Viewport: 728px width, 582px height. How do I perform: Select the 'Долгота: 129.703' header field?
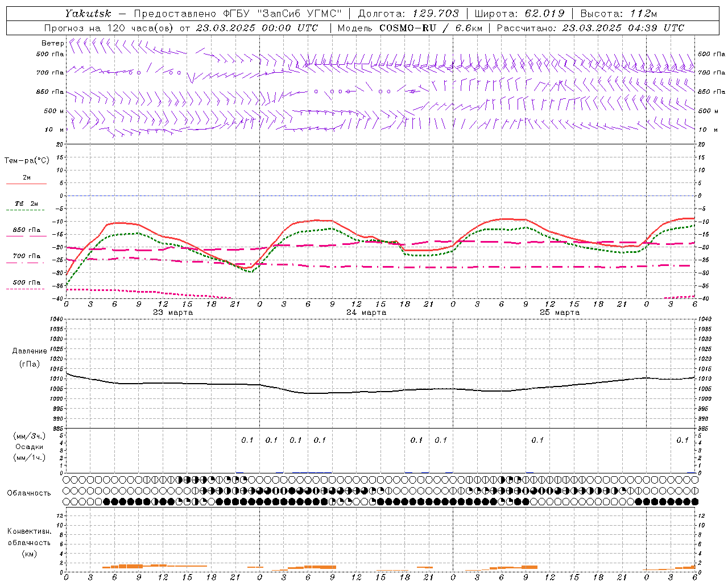coord(408,14)
